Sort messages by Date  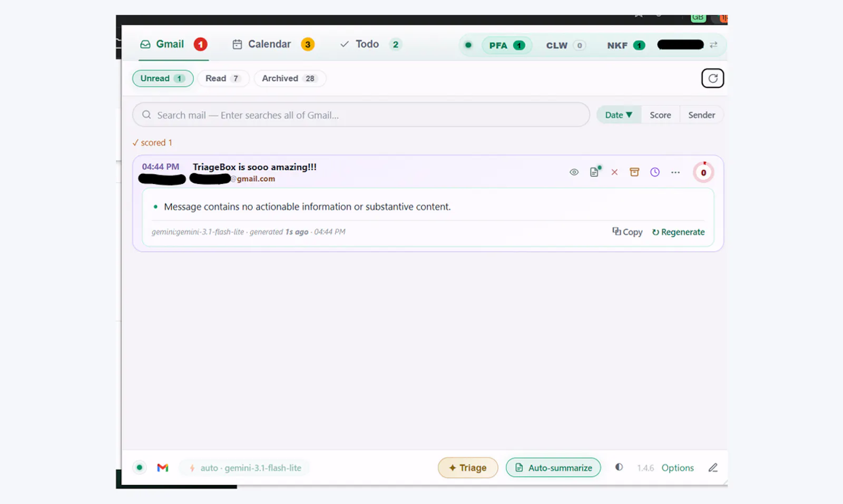pyautogui.click(x=619, y=115)
